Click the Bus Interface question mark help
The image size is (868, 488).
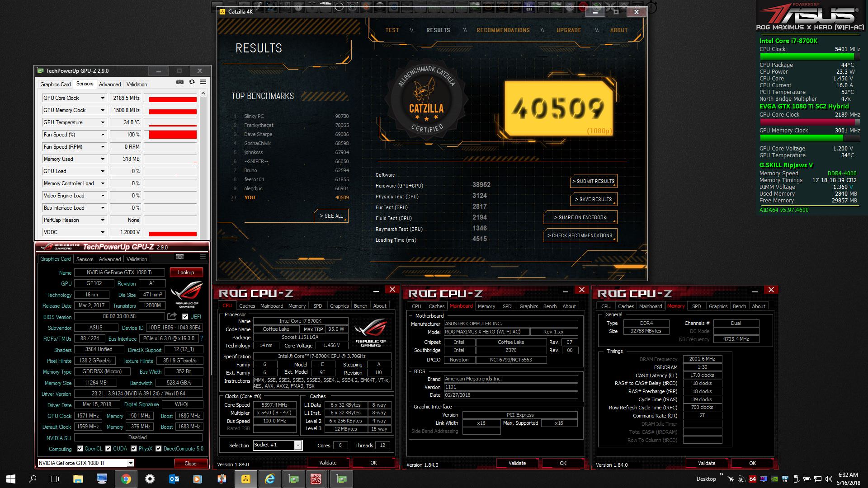coord(202,338)
